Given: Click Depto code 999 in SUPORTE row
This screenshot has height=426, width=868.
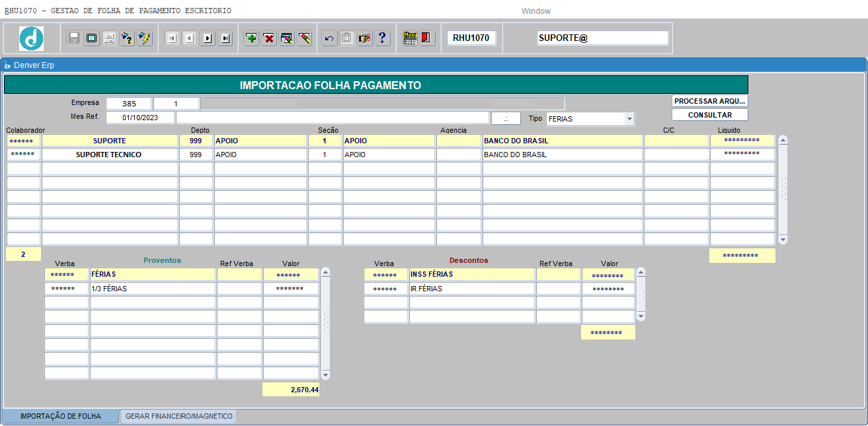Looking at the screenshot, I should 196,141.
